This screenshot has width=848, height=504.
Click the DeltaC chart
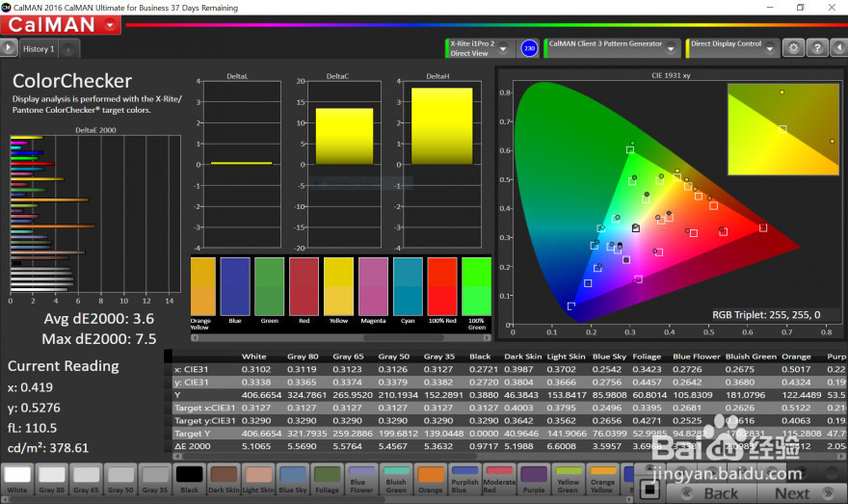(x=344, y=165)
